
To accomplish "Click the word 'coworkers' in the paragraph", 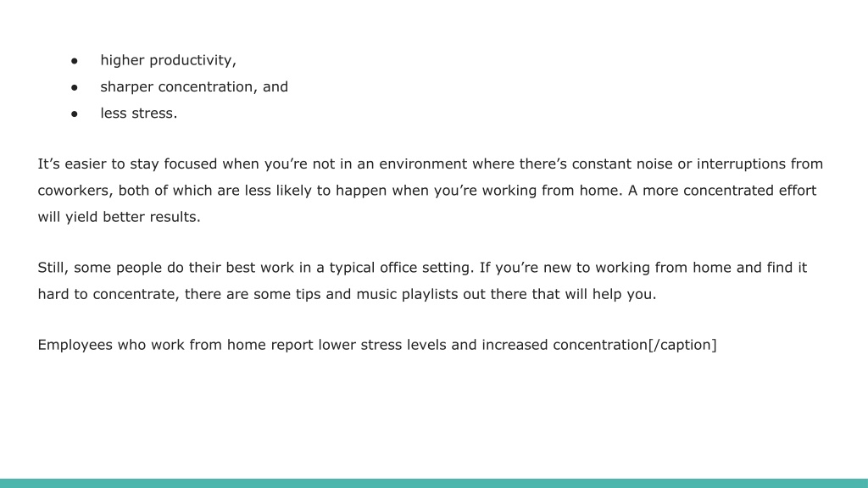I will (75, 191).
